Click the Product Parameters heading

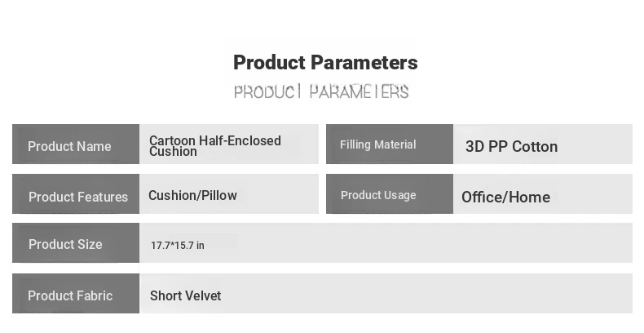click(325, 63)
